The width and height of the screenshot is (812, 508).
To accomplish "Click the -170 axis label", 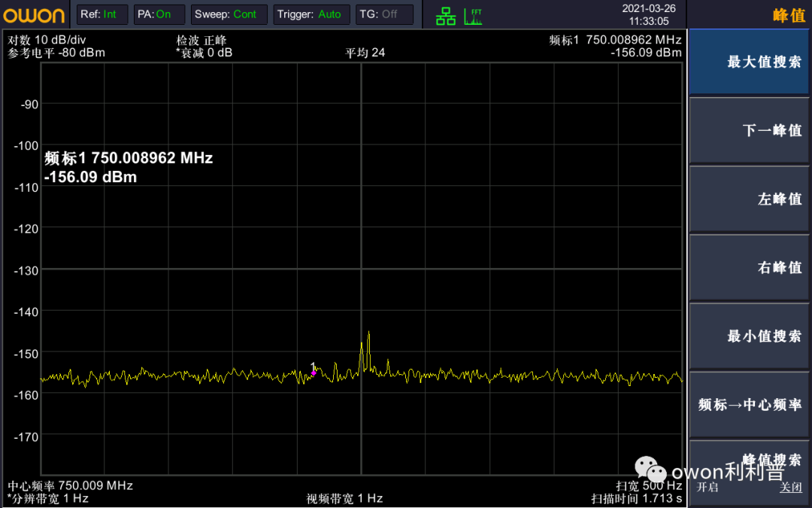I will [x=26, y=437].
